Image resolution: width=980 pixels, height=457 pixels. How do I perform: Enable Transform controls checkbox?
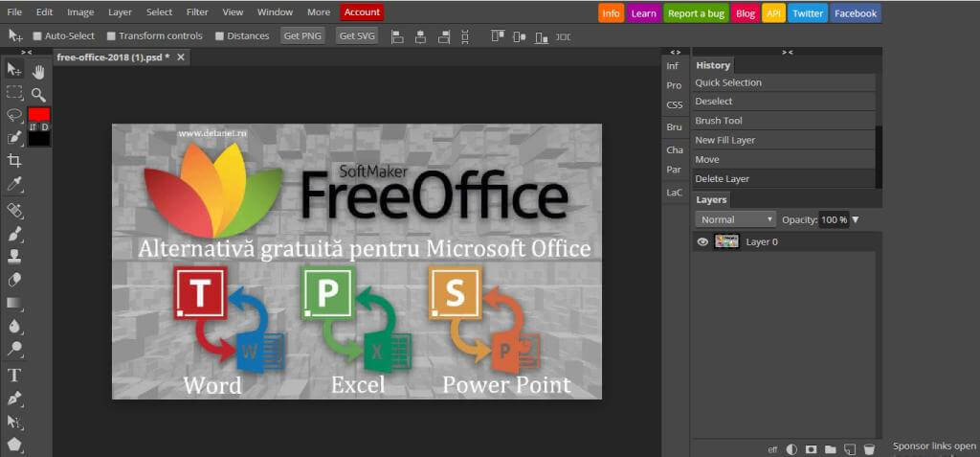click(x=111, y=36)
